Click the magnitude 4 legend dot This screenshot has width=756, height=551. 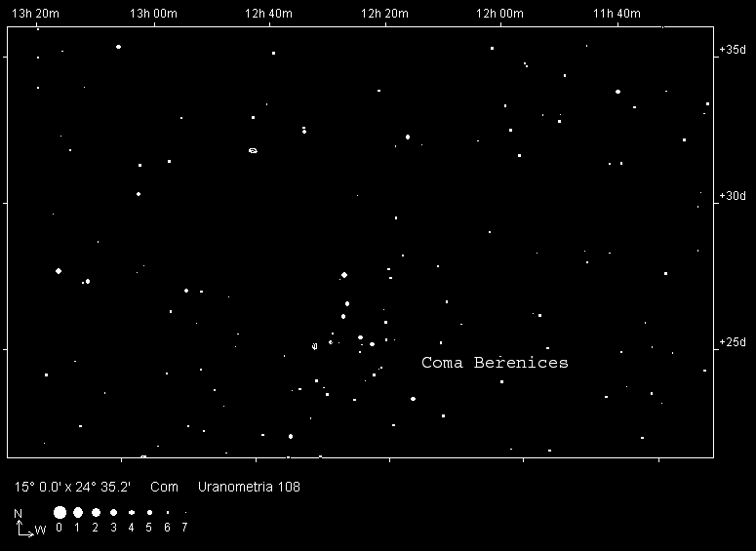tap(132, 512)
